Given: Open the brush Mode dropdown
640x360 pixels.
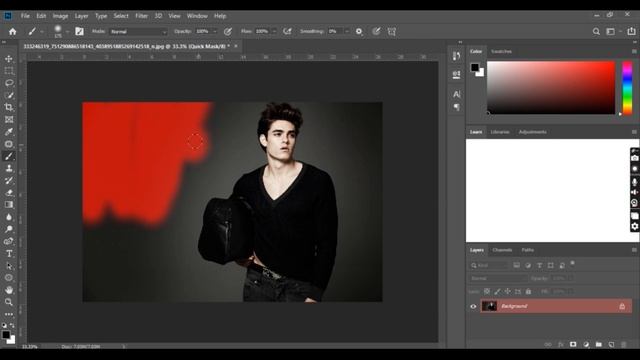Looking at the screenshot, I should click(139, 31).
